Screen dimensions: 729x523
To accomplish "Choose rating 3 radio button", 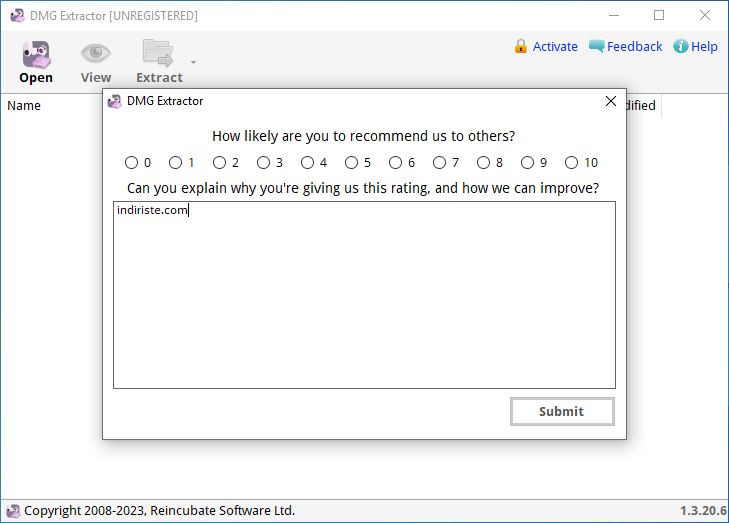I will point(264,162).
